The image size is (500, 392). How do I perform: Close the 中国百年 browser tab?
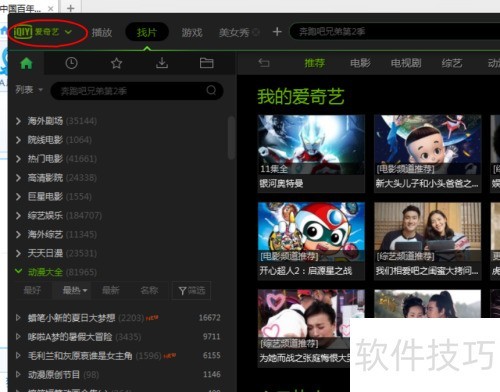click(x=50, y=8)
